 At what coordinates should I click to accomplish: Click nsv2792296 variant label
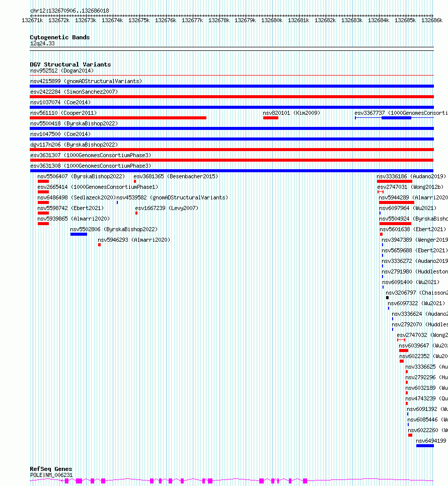(427, 377)
